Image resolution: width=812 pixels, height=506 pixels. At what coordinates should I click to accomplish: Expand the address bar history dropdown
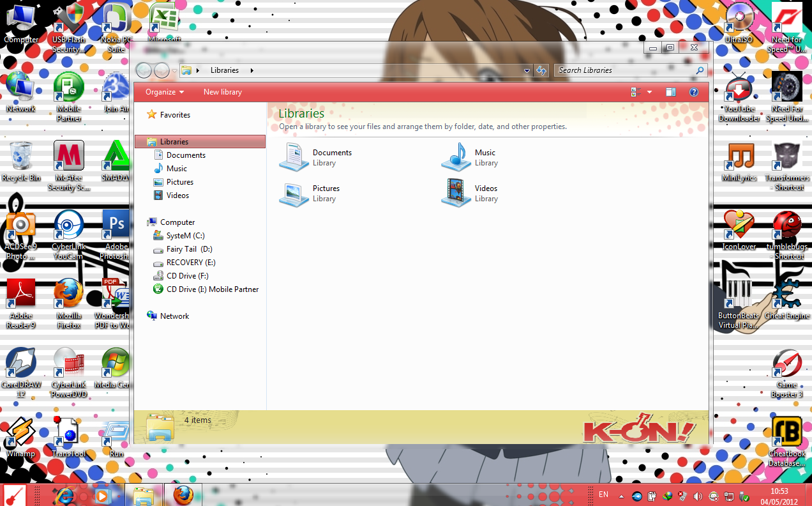click(527, 70)
